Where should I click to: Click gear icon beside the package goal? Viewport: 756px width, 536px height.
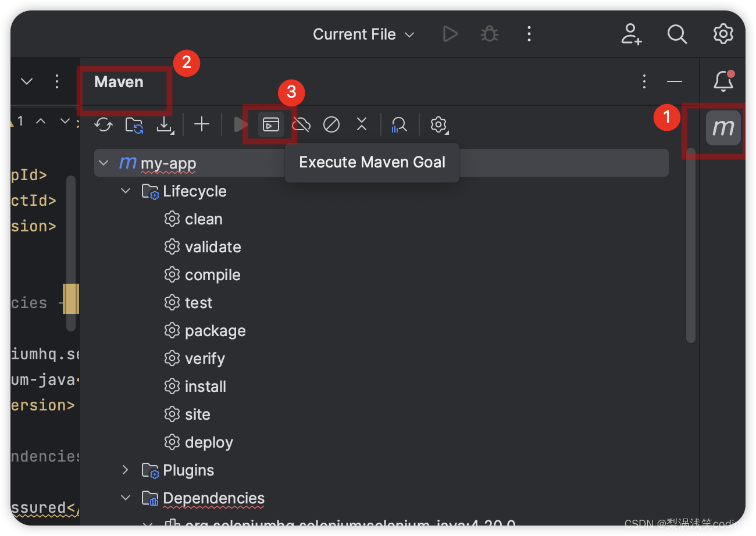172,331
